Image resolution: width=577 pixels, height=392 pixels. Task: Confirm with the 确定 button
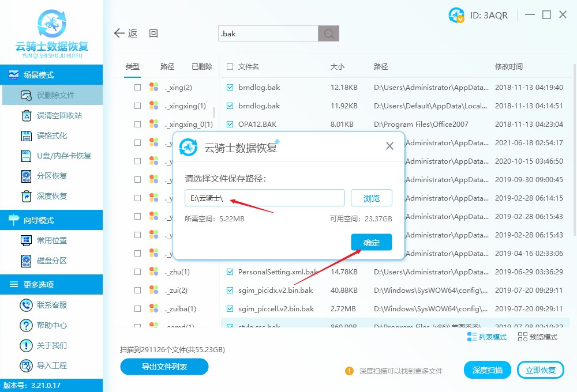371,242
